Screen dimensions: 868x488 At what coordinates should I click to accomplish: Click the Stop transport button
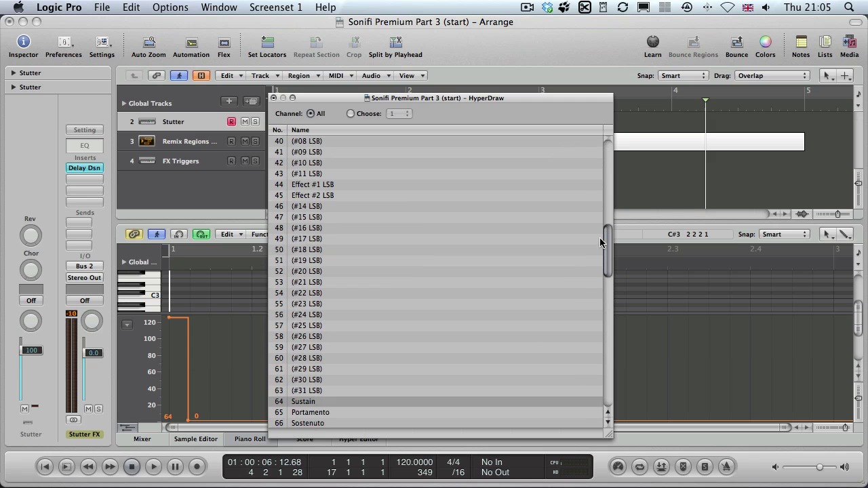coord(132,466)
